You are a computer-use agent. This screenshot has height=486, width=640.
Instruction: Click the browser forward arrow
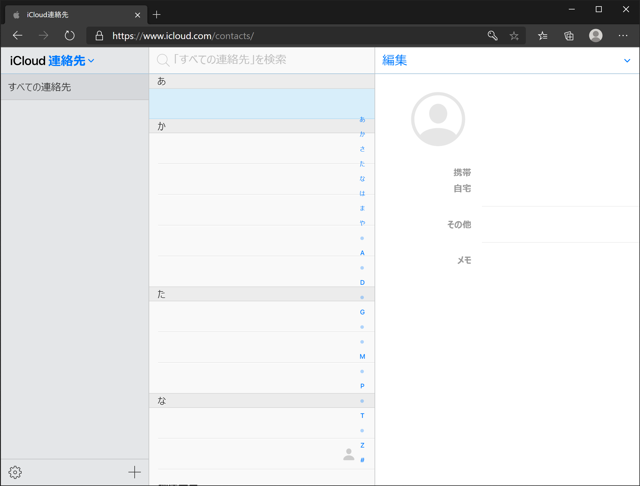[x=43, y=36]
